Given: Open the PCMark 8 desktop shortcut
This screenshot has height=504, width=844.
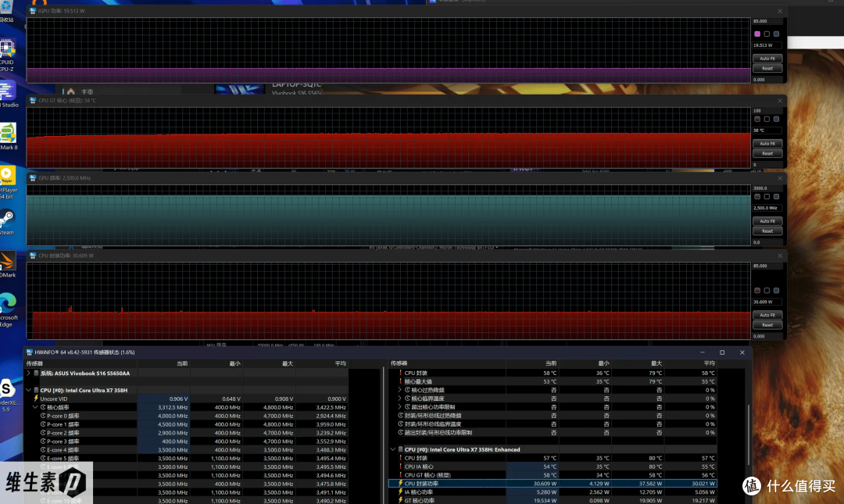Looking at the screenshot, I should [x=9, y=137].
